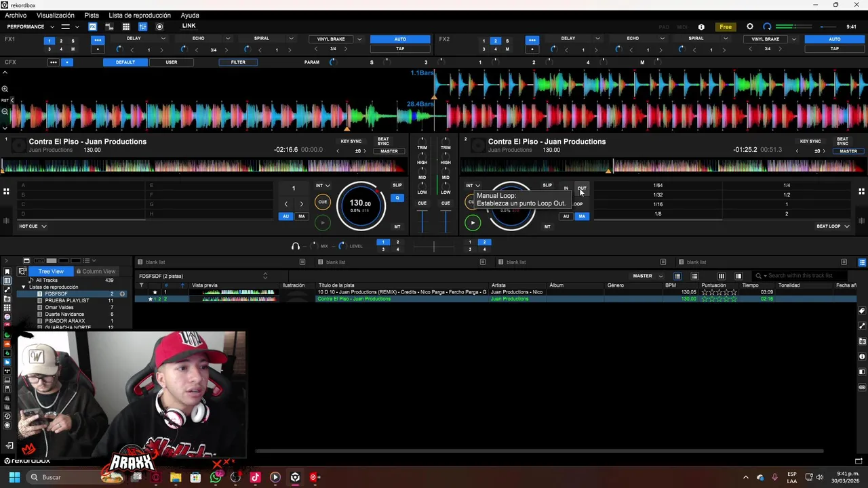This screenshot has width=868, height=488.
Task: Select track Contra El Piso row
Action: (x=495, y=299)
